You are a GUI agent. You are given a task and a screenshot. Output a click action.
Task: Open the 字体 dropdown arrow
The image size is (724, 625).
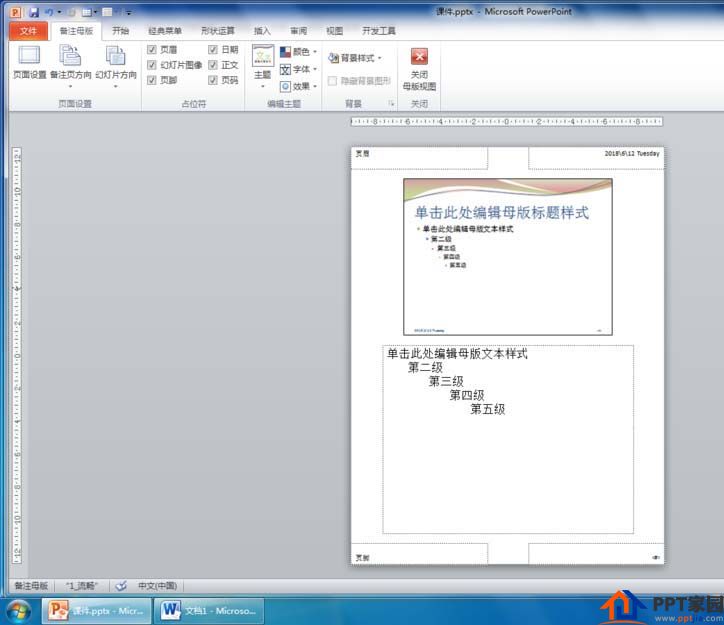[x=315, y=69]
